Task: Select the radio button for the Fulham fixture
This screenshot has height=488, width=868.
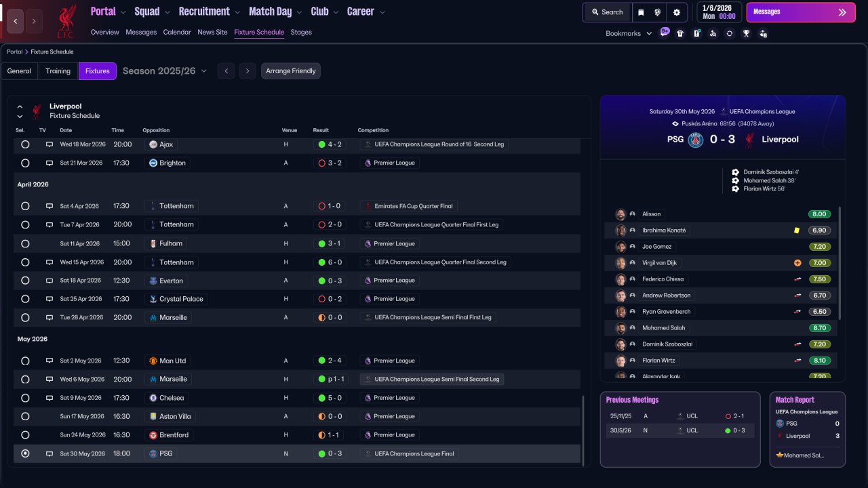Action: click(25, 243)
